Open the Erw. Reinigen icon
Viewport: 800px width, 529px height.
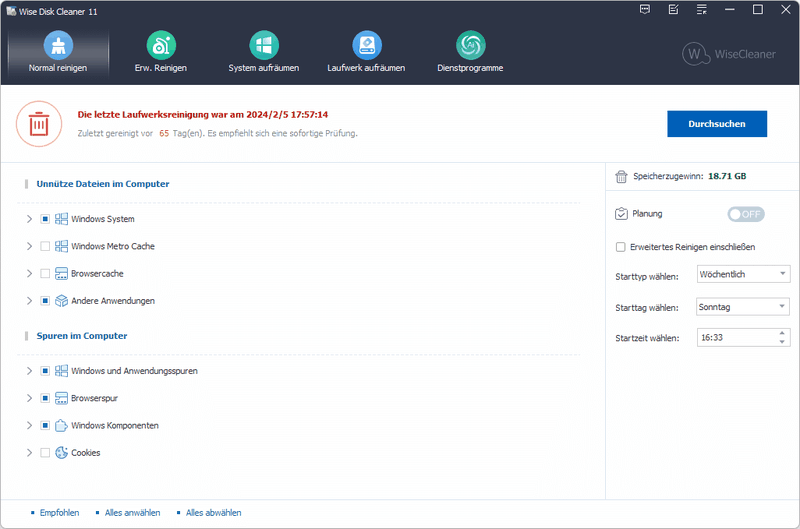pos(161,45)
